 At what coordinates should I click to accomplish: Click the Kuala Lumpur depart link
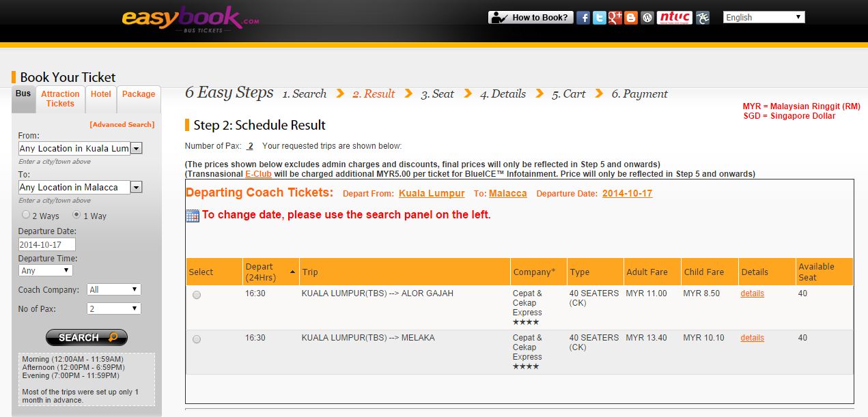(x=432, y=193)
